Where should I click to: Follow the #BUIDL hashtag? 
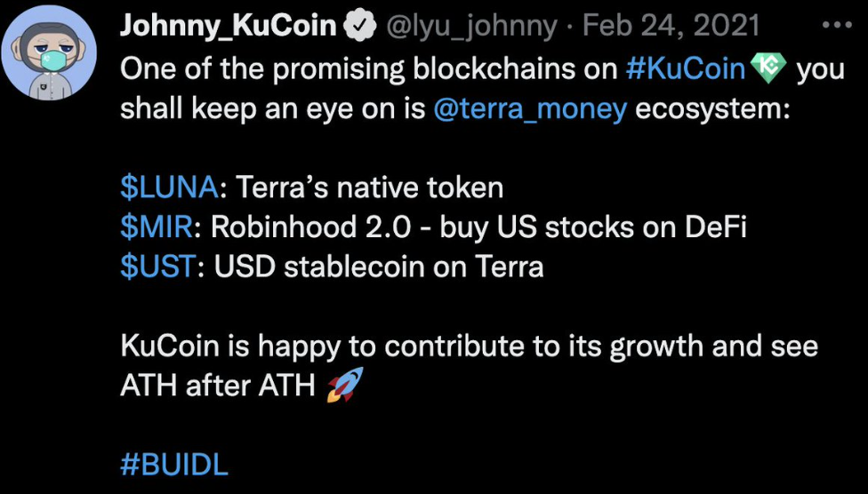(173, 466)
